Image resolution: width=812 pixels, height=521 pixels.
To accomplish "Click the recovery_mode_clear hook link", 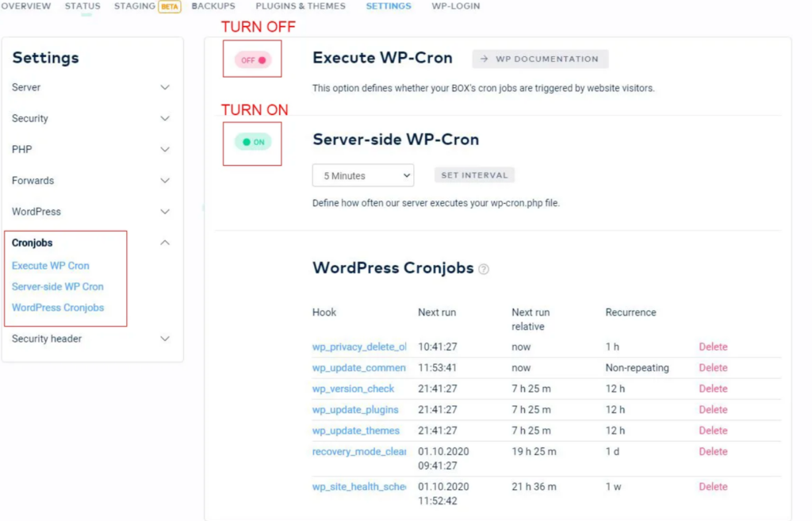I will tap(359, 451).
